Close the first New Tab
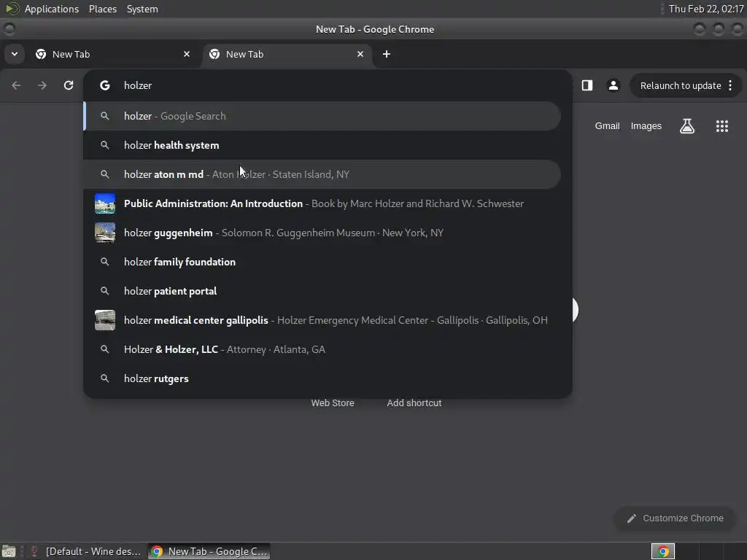The image size is (747, 560). pyautogui.click(x=187, y=54)
